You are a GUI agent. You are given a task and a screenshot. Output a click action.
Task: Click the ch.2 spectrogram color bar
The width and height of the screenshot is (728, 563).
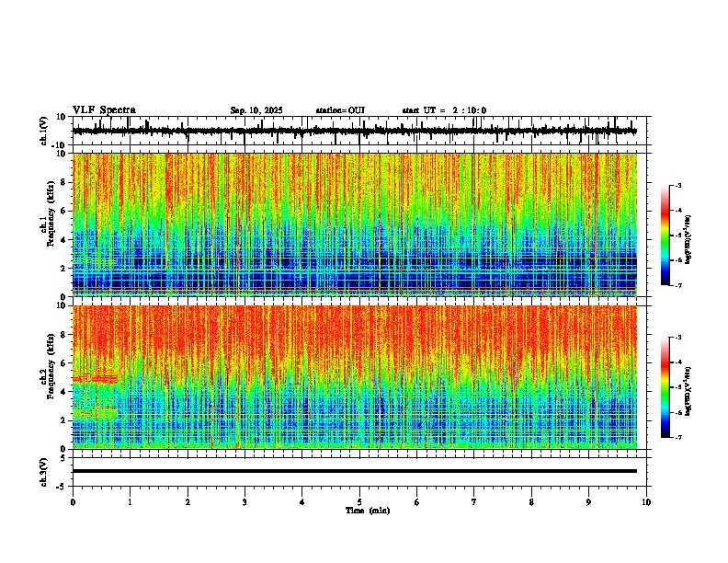[x=665, y=387]
